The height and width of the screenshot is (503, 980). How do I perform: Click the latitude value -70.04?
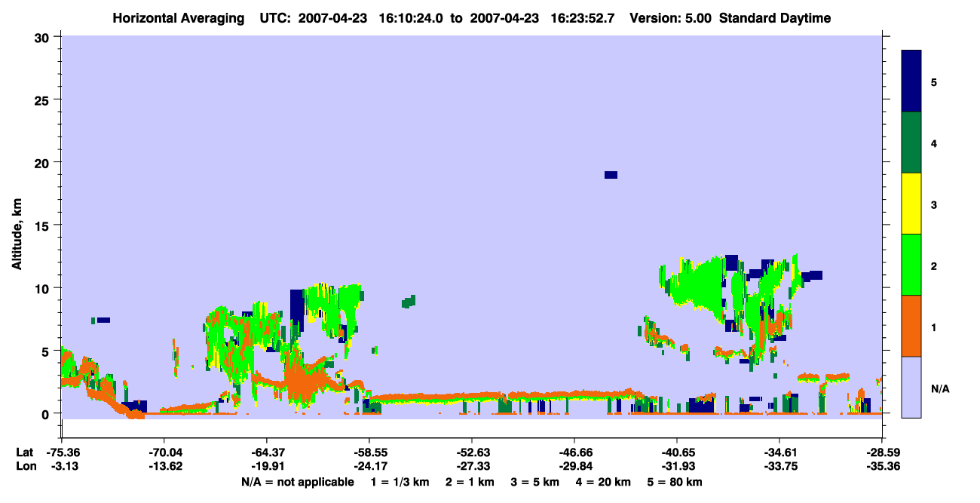[x=165, y=452]
